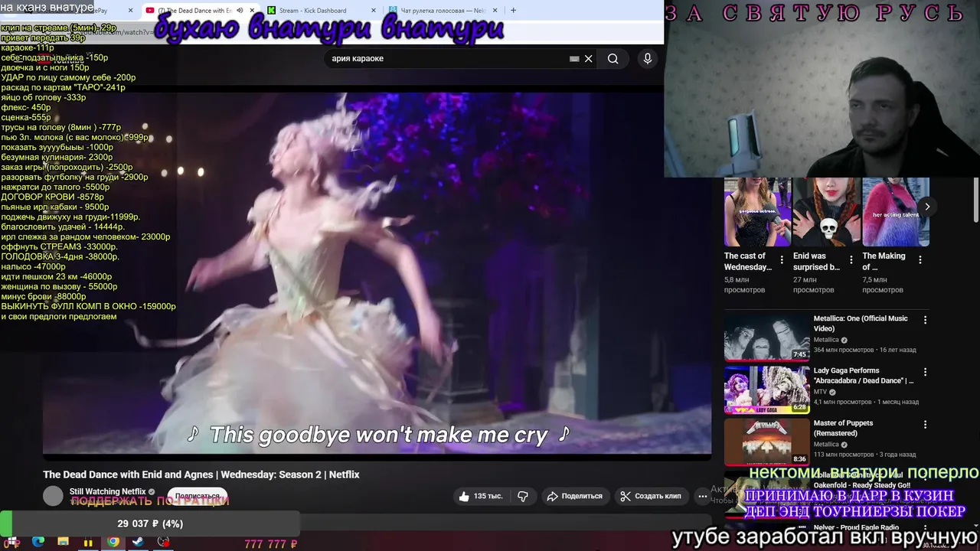Open Lady Gaga Abracadabra video thumbnail
The height and width of the screenshot is (551, 980).
[x=766, y=390]
